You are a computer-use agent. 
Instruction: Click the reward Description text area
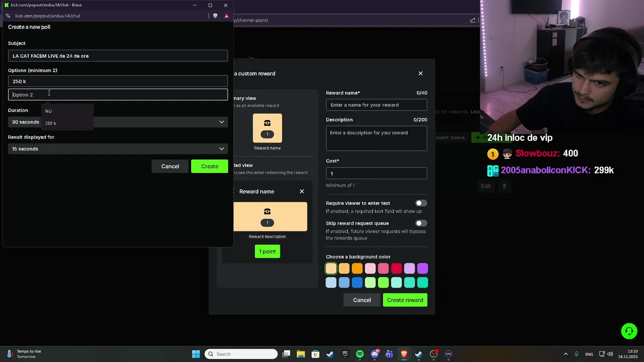pos(376,138)
